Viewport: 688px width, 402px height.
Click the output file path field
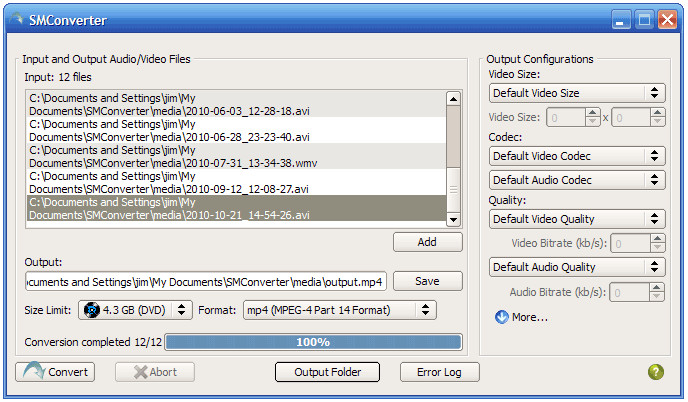coord(206,282)
